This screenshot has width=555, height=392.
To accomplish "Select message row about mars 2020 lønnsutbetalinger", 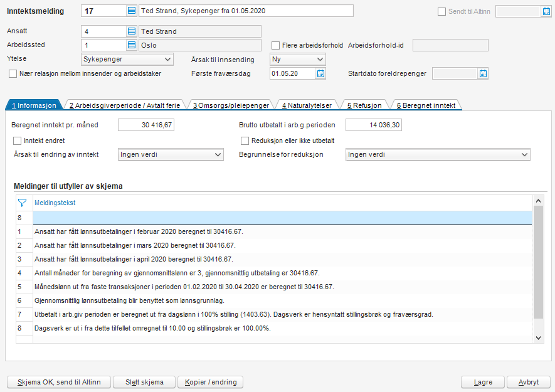I will pyautogui.click(x=282, y=245).
